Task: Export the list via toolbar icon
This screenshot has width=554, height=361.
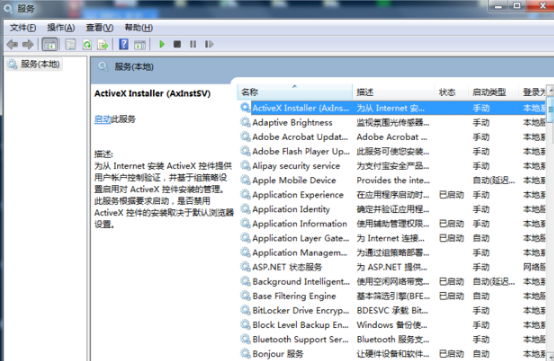Action: pyautogui.click(x=102, y=45)
